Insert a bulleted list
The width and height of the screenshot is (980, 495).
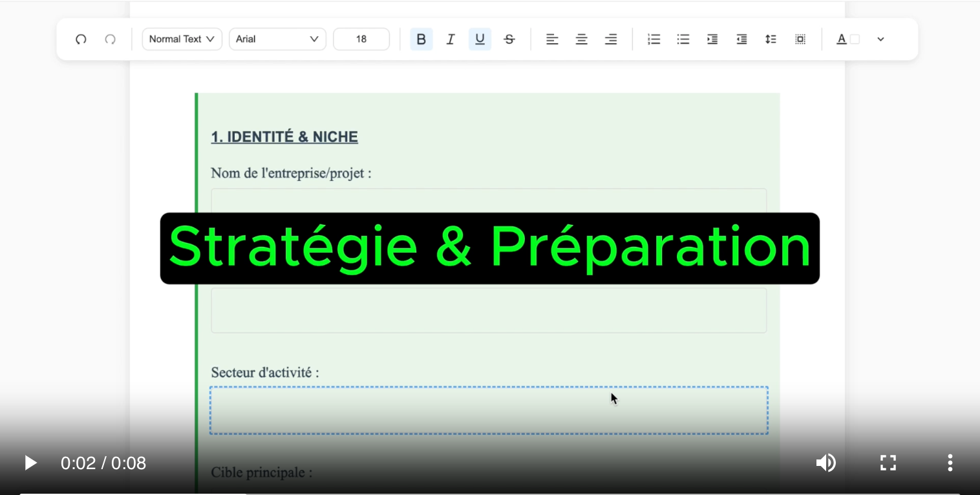tap(683, 39)
